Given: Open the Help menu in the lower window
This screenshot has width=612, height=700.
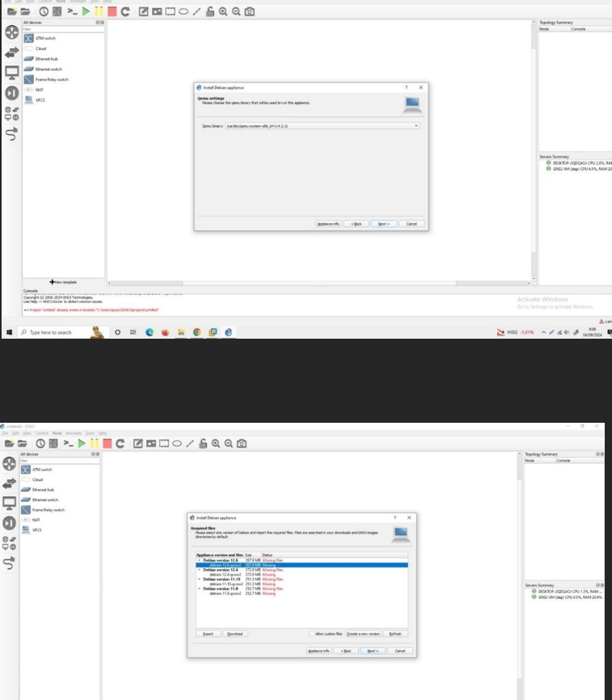Looking at the screenshot, I should (103, 433).
